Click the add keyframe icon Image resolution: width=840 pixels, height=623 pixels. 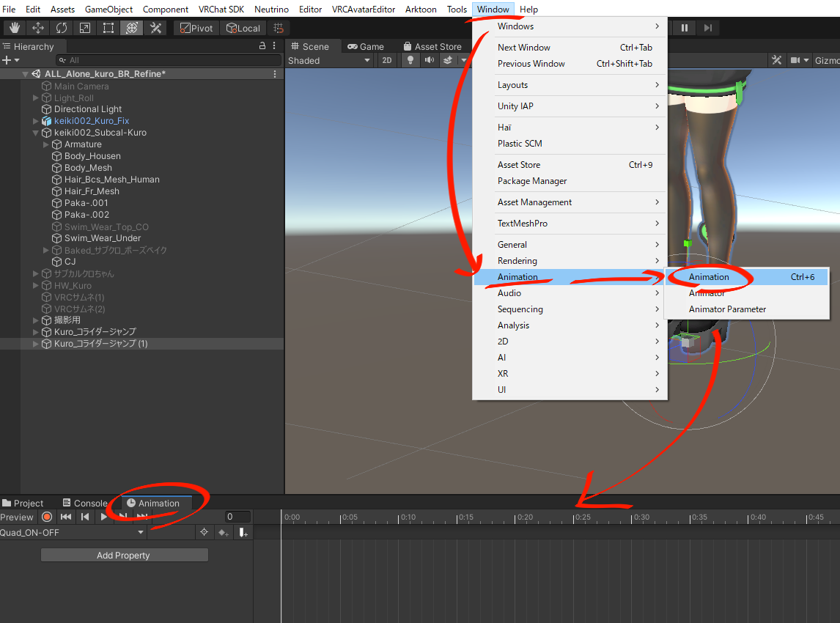pos(224,533)
